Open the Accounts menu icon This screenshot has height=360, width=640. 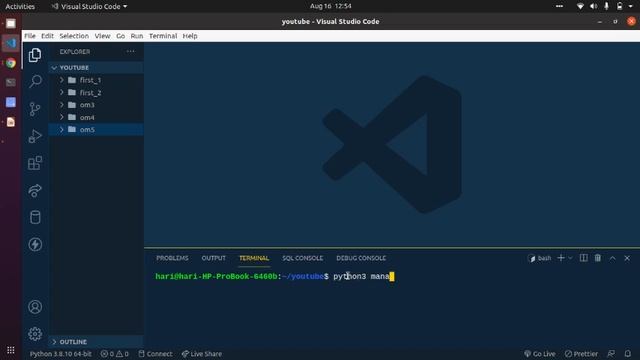[35, 307]
